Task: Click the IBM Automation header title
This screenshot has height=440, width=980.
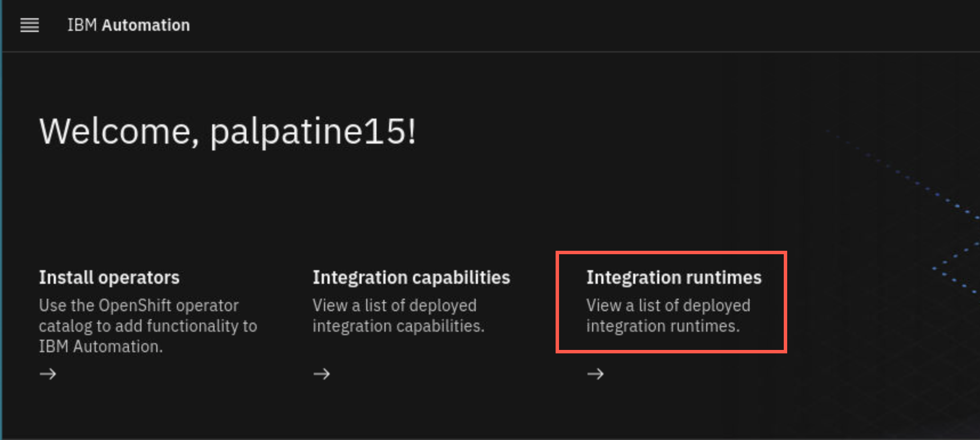Action: coord(128,25)
